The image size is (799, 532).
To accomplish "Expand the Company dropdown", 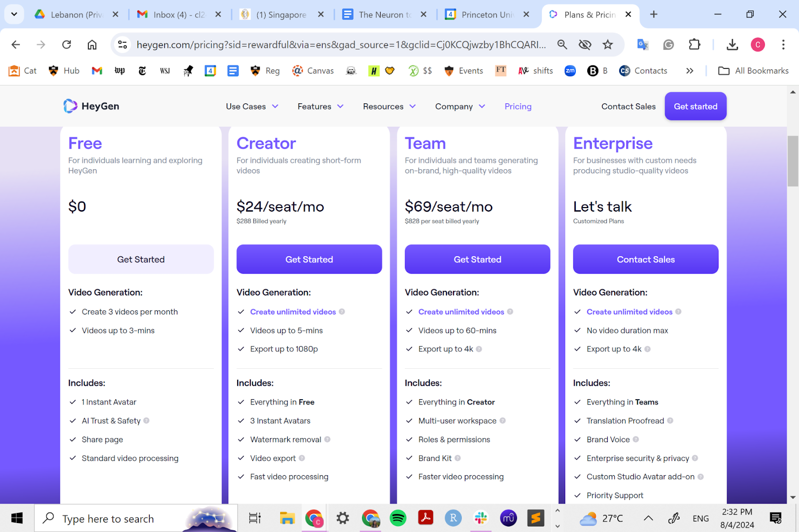I will 460,106.
